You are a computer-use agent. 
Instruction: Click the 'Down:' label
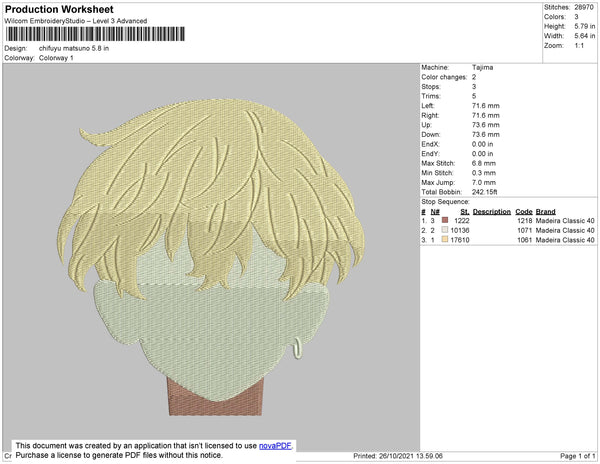click(431, 134)
